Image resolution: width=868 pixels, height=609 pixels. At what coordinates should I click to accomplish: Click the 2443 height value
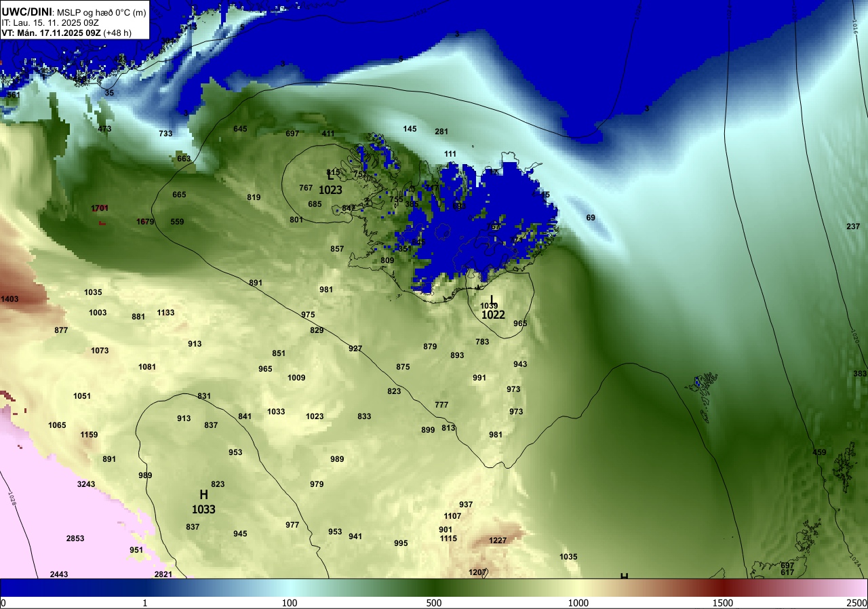59,574
